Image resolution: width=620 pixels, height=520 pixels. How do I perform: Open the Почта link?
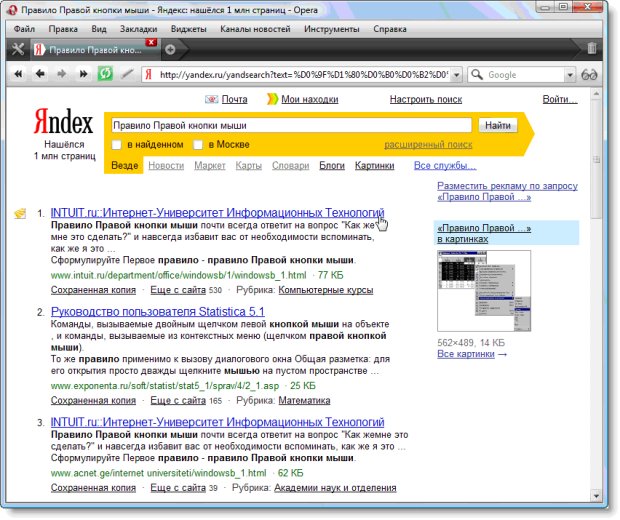pyautogui.click(x=234, y=99)
